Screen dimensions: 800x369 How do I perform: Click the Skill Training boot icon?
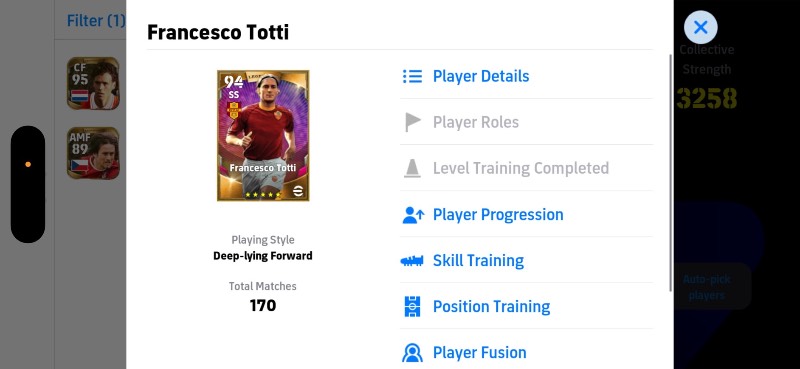(x=412, y=261)
